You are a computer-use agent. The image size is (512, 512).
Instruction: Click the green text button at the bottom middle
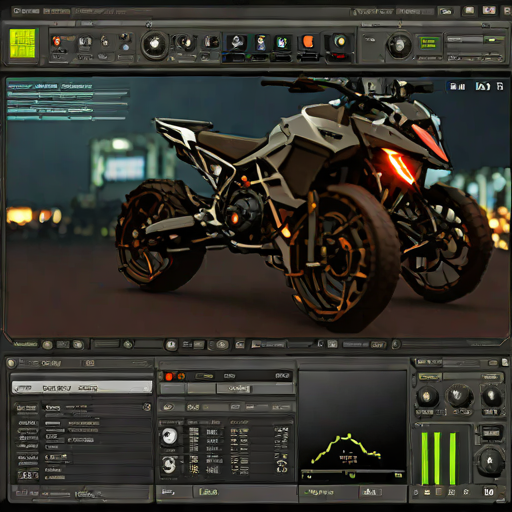pyautogui.click(x=208, y=492)
